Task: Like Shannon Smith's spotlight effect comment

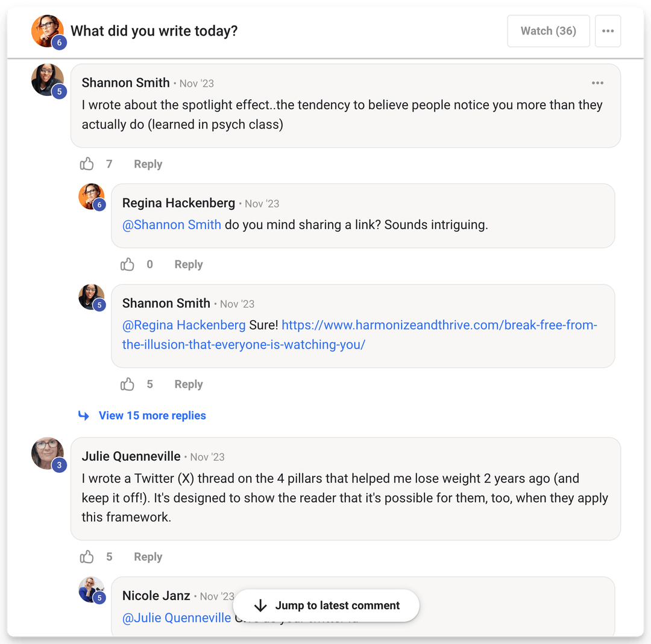Action: 87,164
